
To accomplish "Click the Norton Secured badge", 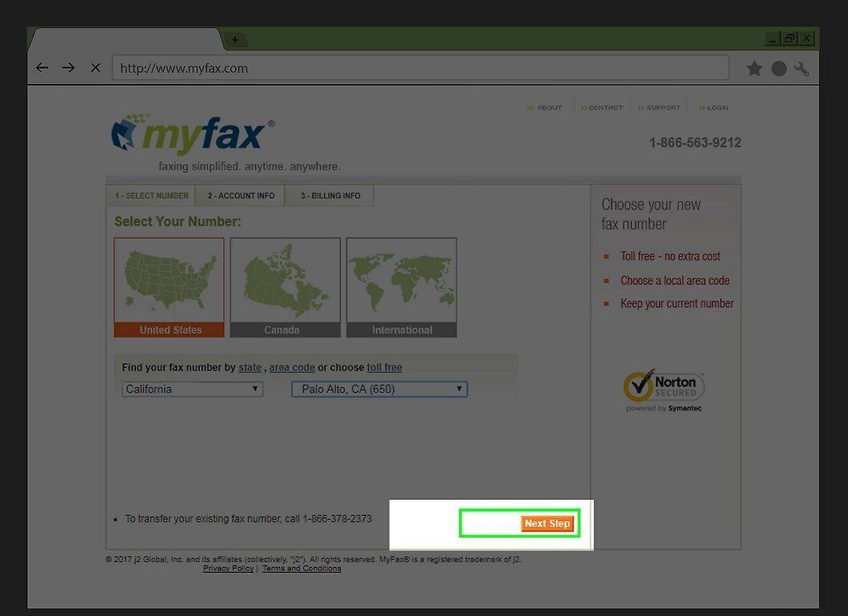I will tap(663, 391).
